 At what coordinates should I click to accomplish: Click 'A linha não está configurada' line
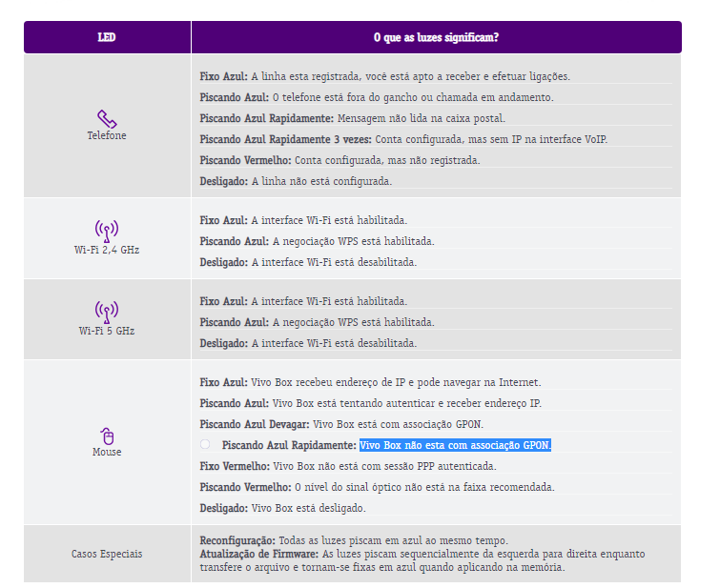(x=296, y=181)
